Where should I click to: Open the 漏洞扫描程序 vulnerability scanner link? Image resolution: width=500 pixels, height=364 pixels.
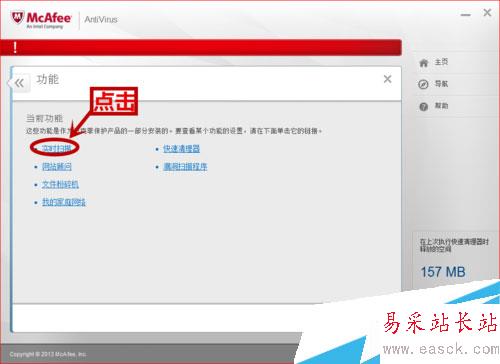pyautogui.click(x=185, y=166)
